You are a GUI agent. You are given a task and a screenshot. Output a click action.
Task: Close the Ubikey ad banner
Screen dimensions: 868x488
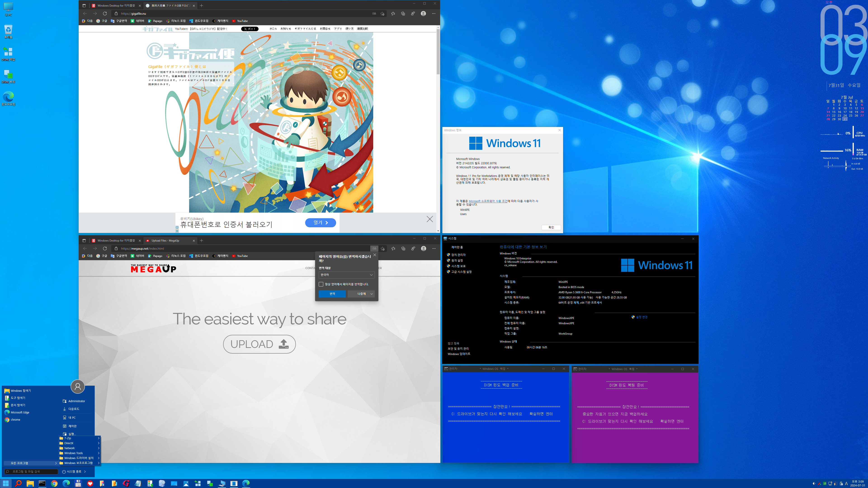click(x=430, y=219)
